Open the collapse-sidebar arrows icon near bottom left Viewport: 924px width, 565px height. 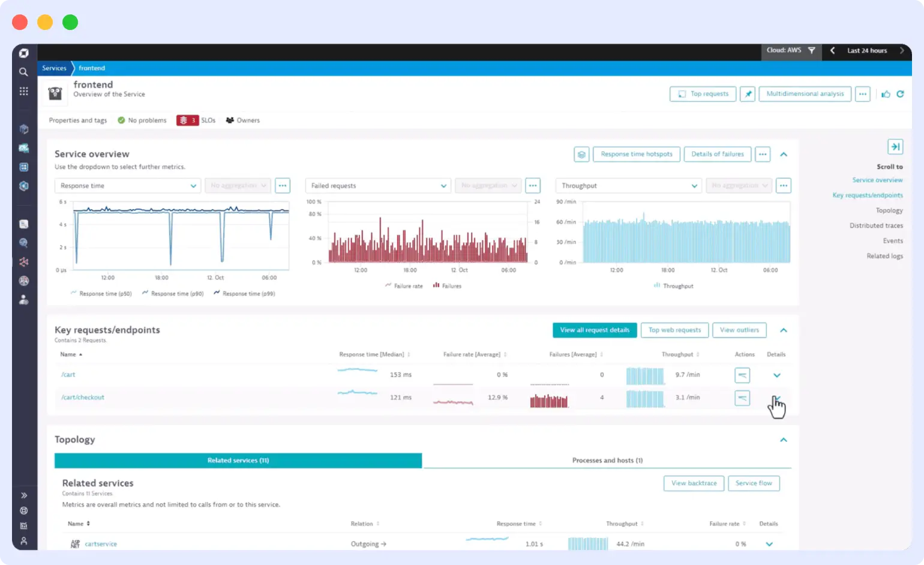(23, 495)
